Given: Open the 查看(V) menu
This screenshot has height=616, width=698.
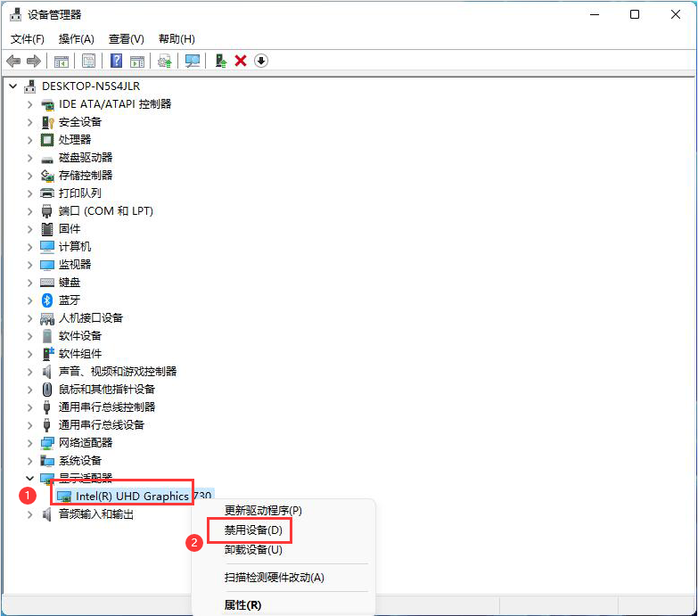Looking at the screenshot, I should click(x=127, y=39).
